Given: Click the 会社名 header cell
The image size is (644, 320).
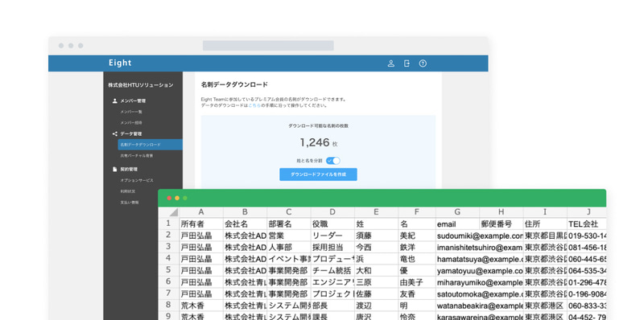Looking at the screenshot, I should 246,224.
